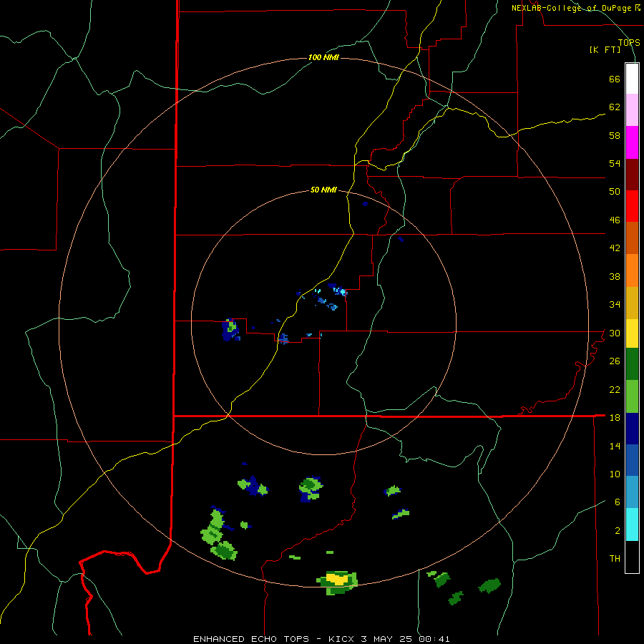Click the "6" scale value
644x644 pixels.
pyautogui.click(x=618, y=502)
